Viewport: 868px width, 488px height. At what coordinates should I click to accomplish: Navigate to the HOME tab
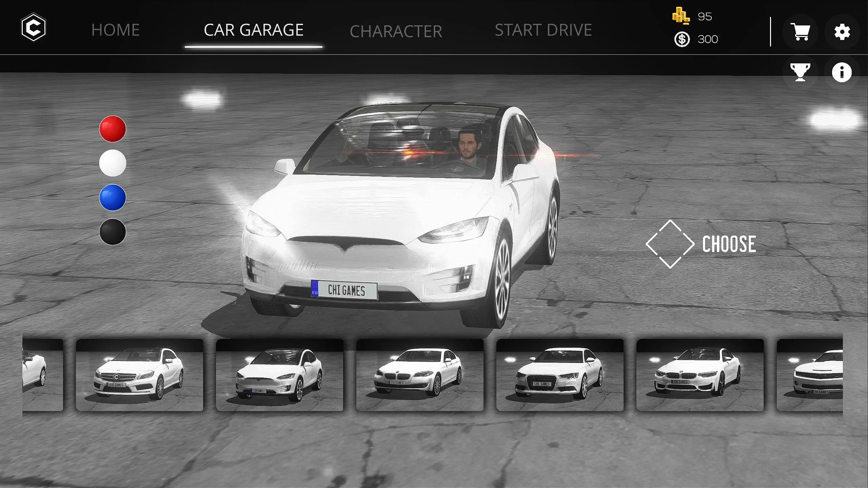pos(116,30)
